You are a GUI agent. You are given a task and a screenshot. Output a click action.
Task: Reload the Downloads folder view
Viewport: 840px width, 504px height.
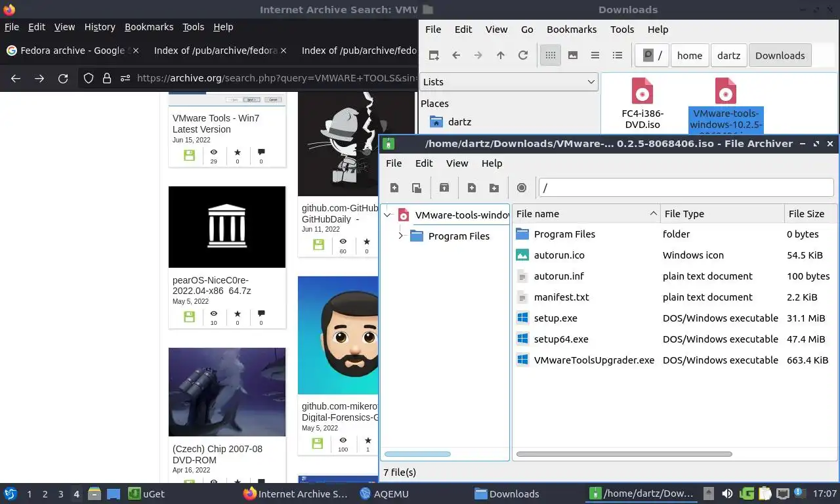tap(523, 55)
